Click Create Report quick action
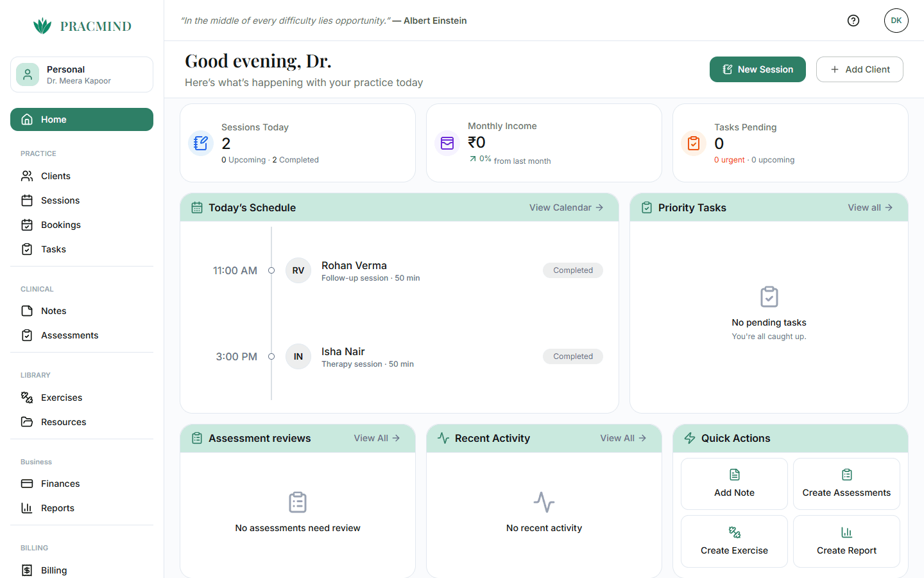Screen dimensions: 924x578 (x=846, y=541)
